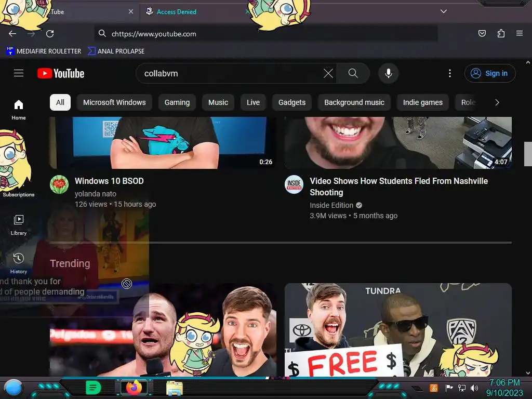Expand the list all tabs chevron
Image resolution: width=532 pixels, height=399 pixels.
tap(444, 11)
